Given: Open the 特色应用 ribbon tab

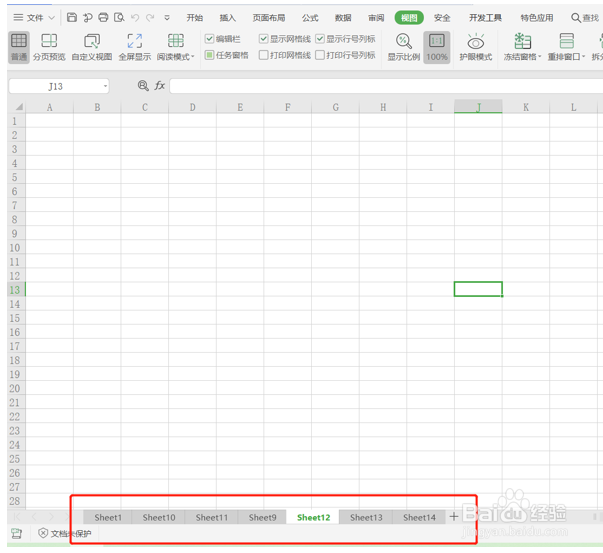Looking at the screenshot, I should (x=537, y=18).
